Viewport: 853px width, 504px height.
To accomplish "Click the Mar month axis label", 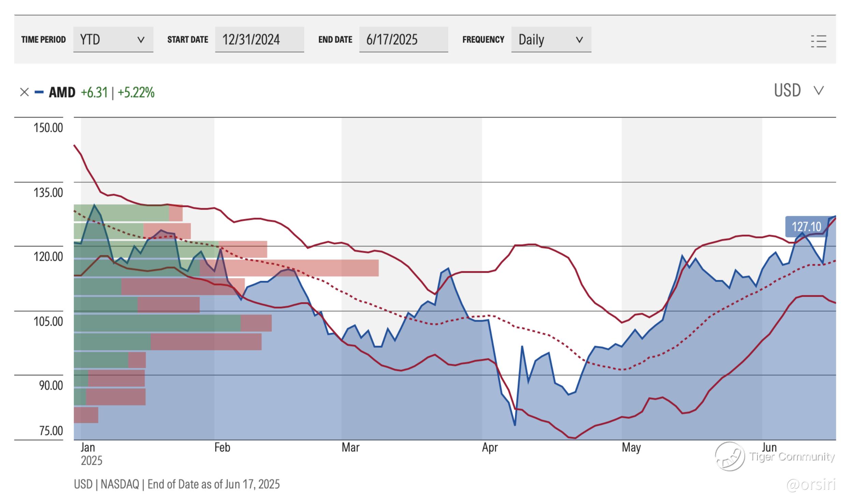I will tap(350, 447).
